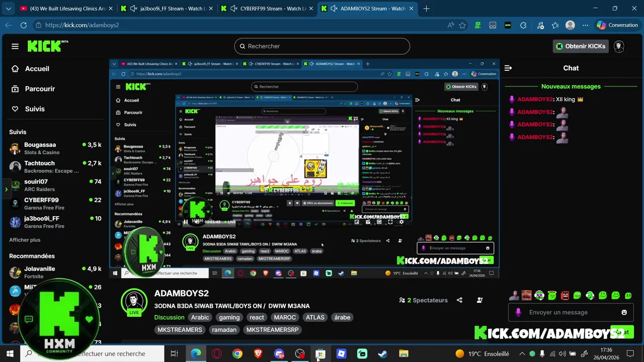This screenshot has width=644, height=362.
Task: Open Microsoft Store from the taskbar
Action: pos(320,354)
